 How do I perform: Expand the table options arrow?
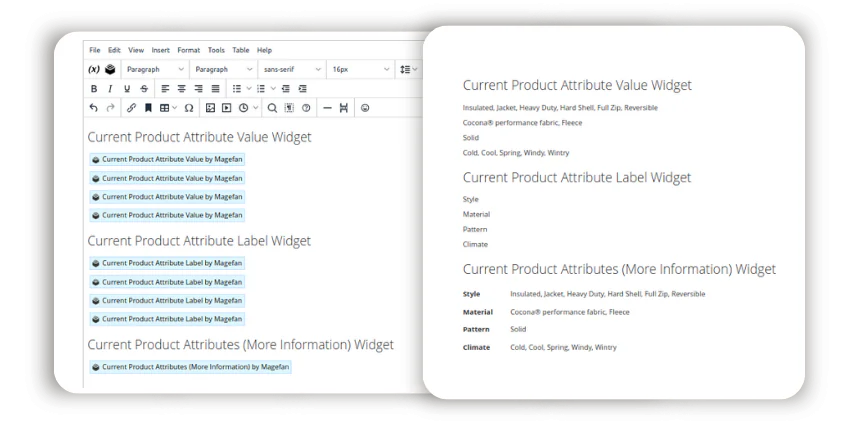pyautogui.click(x=175, y=108)
